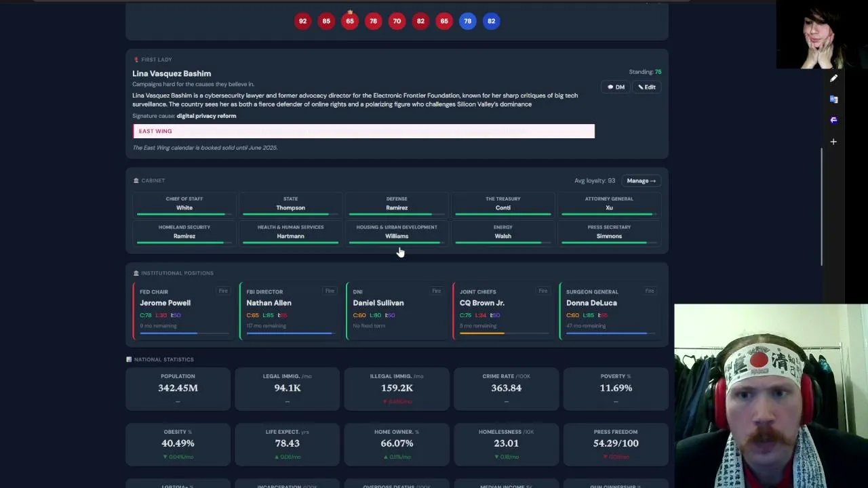Click the Institutional Positions building icon
This screenshot has height=488, width=868.
(136, 273)
